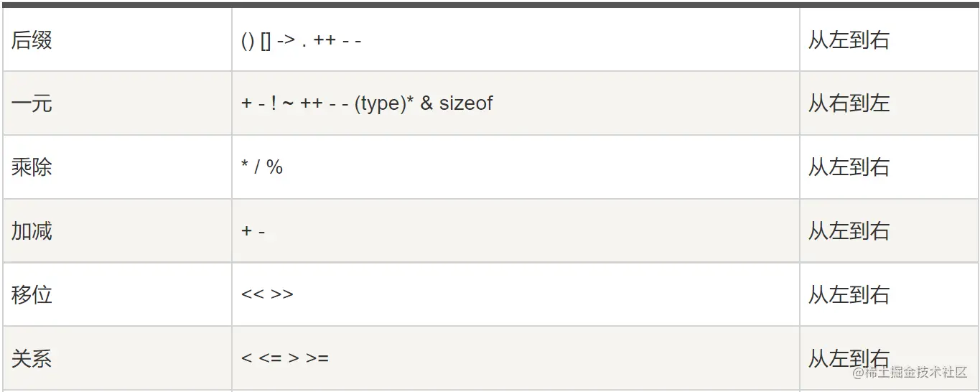This screenshot has height=392, width=980.
Task: Click the < <= > >= operators cell
Action: [x=284, y=358]
